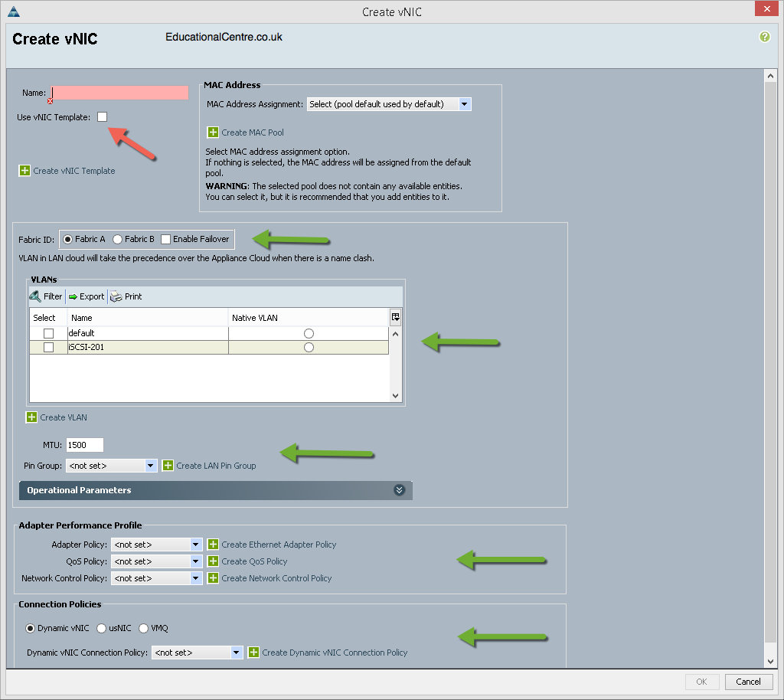Click the plus icon for Network Control Policy

coord(213,578)
